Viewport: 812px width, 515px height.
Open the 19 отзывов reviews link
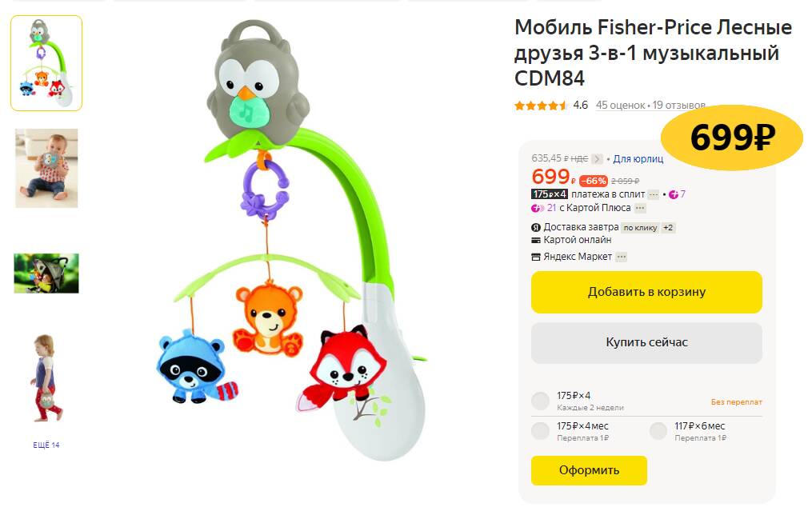click(679, 105)
